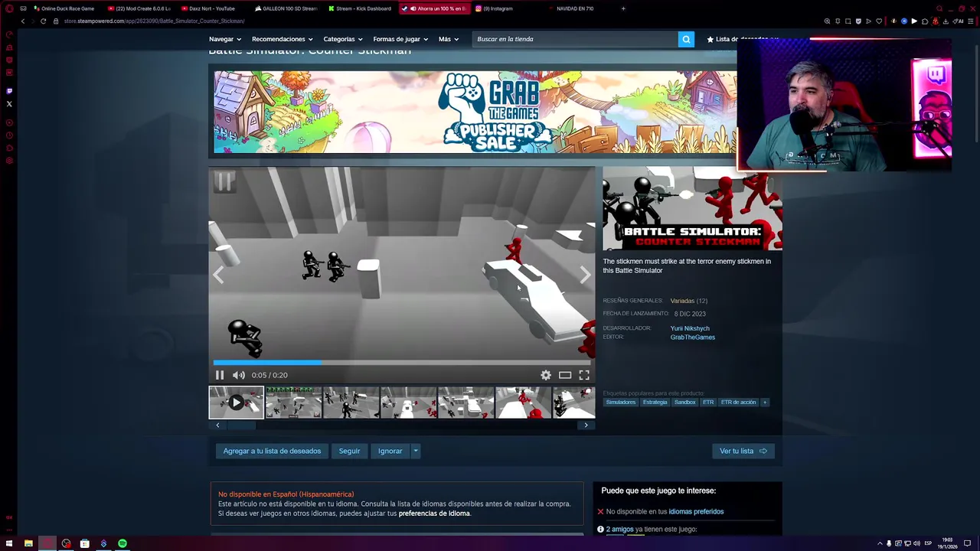Switch the trailer to fullscreen

click(x=584, y=375)
